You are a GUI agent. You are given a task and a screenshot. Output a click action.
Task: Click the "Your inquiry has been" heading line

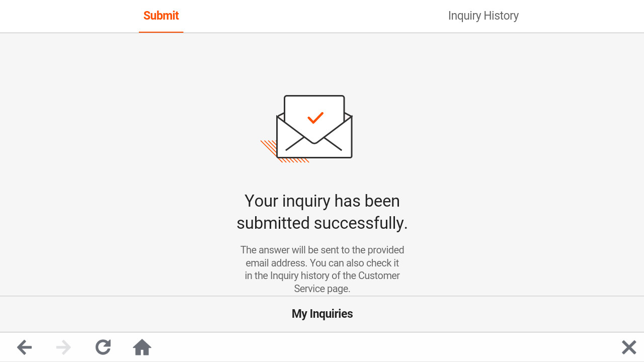(322, 201)
